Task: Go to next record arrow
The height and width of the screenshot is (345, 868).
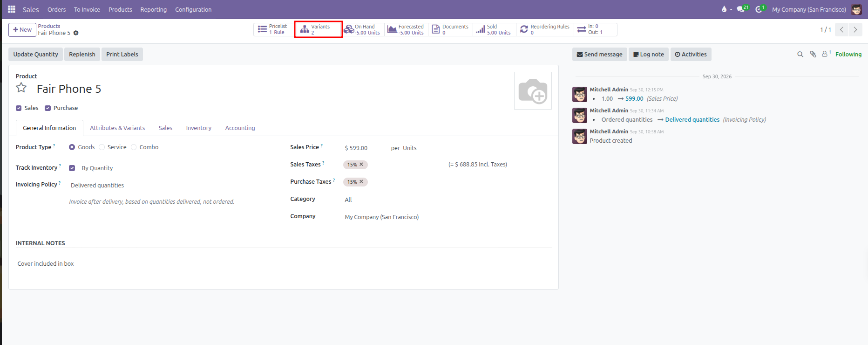Action: pyautogui.click(x=855, y=30)
